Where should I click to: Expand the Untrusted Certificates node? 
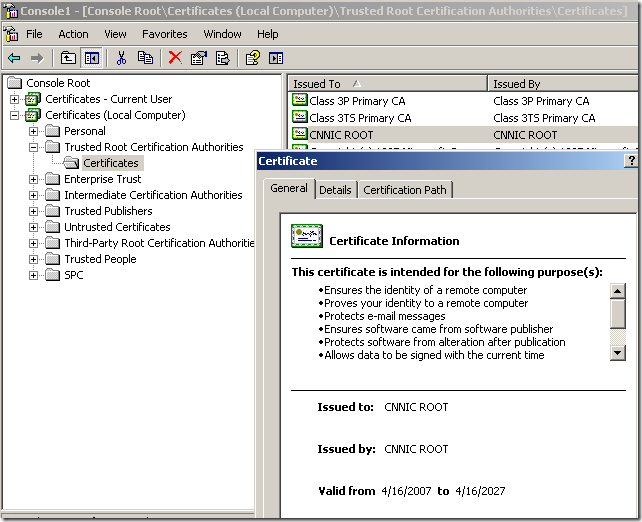(x=34, y=227)
